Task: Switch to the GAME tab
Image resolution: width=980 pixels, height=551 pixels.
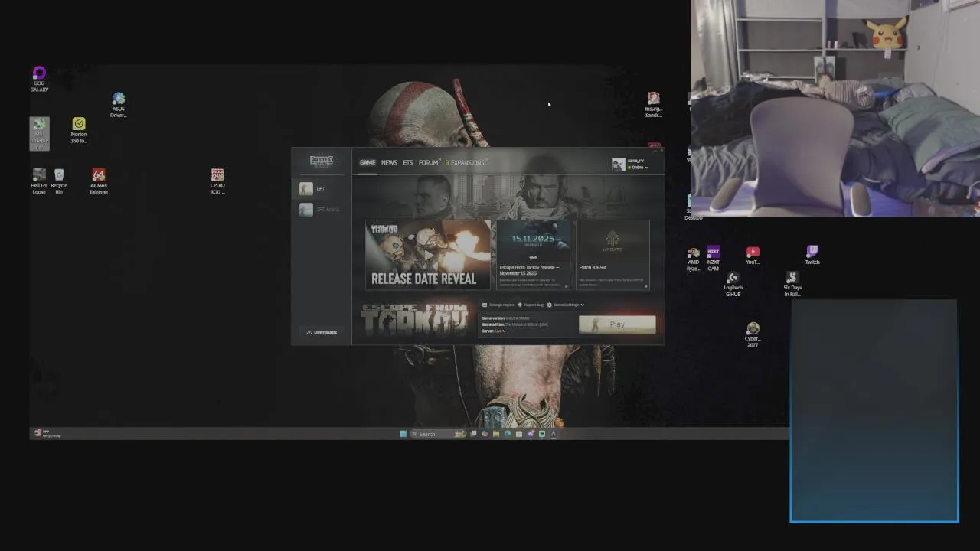Action: [x=367, y=162]
